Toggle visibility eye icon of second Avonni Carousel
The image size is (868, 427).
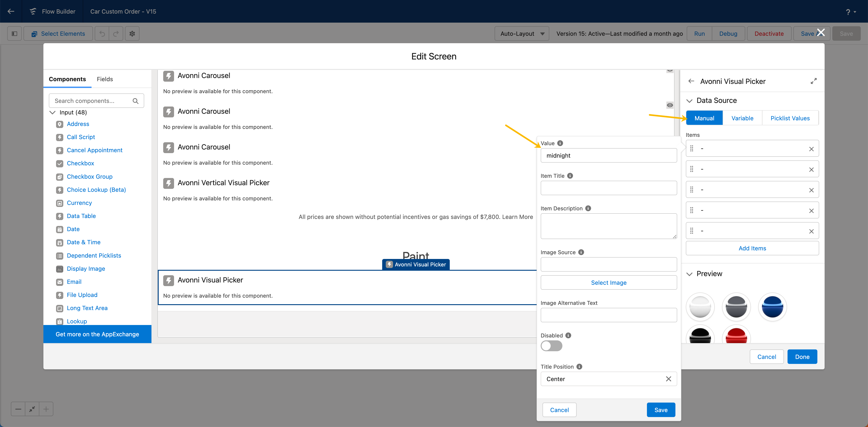[670, 105]
